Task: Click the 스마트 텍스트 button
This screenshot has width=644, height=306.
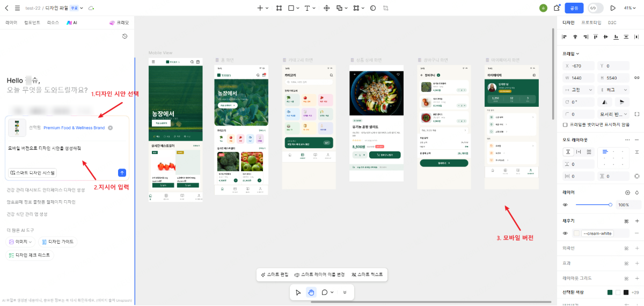Action: [x=368, y=274]
